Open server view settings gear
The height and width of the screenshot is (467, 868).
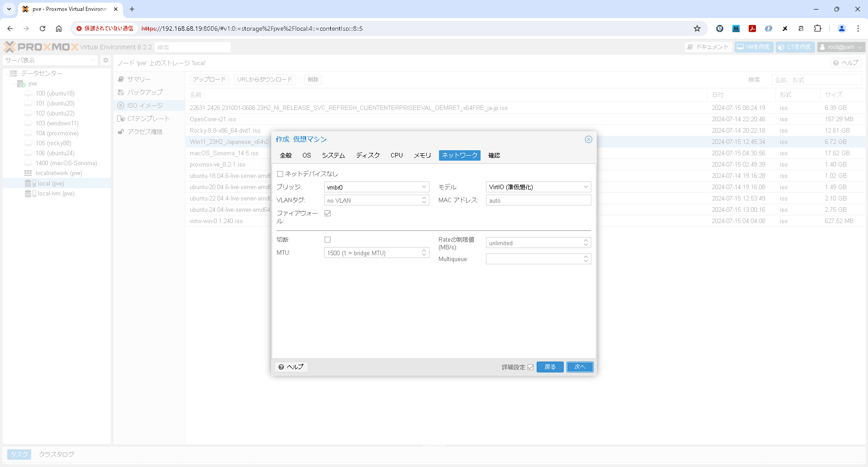106,60
